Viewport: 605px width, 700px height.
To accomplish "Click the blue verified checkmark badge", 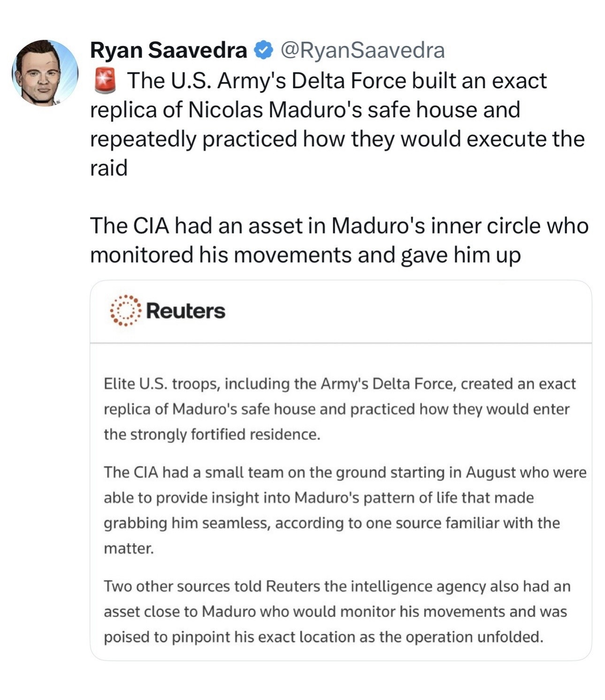I will point(263,50).
